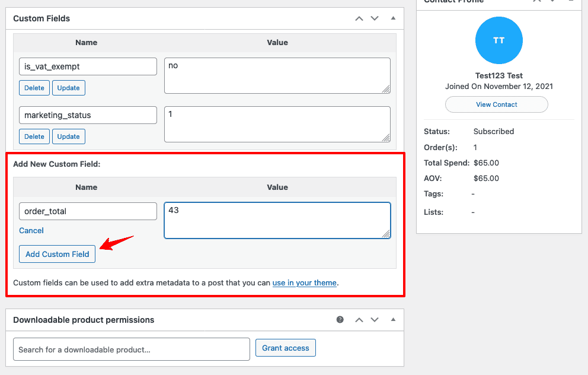
Task: Cancel adding new custom field
Action: [31, 230]
